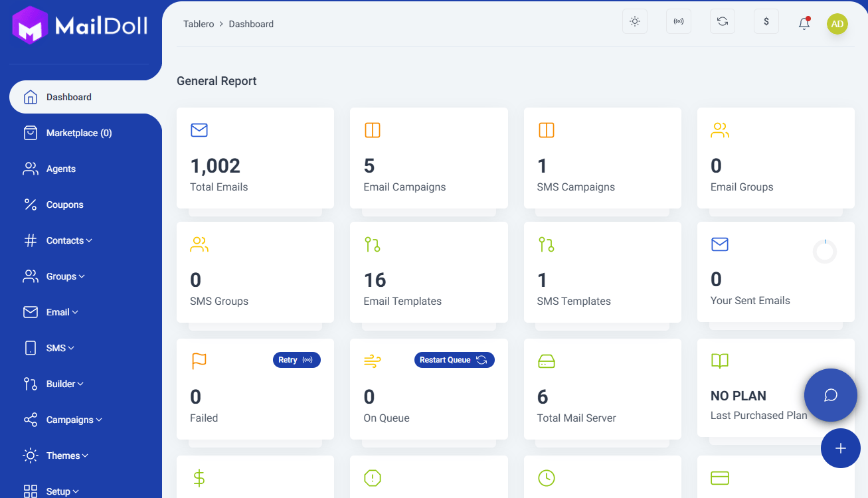Click the NO PLAN text

[x=738, y=396]
